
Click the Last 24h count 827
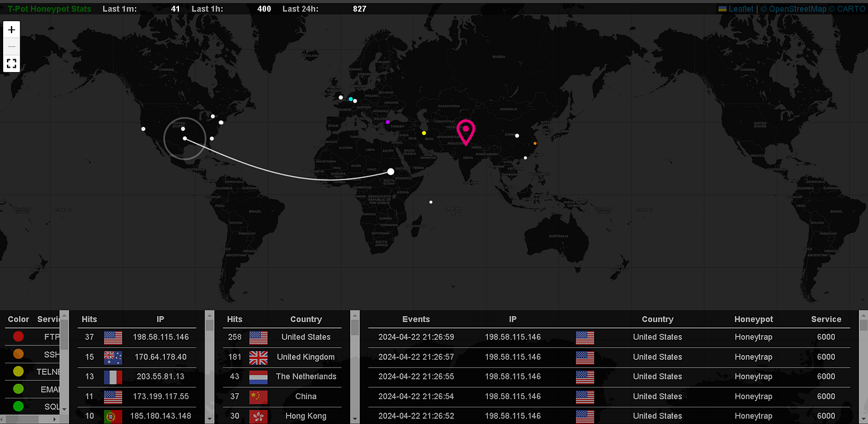360,9
